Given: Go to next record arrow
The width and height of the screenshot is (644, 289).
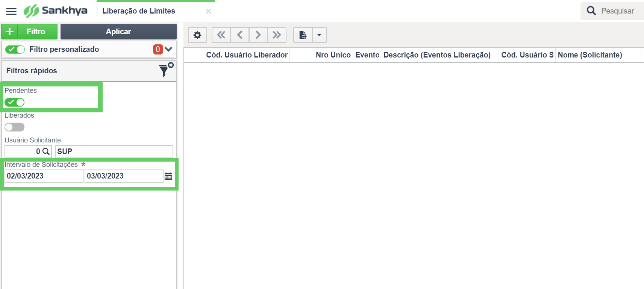Looking at the screenshot, I should click(x=258, y=35).
